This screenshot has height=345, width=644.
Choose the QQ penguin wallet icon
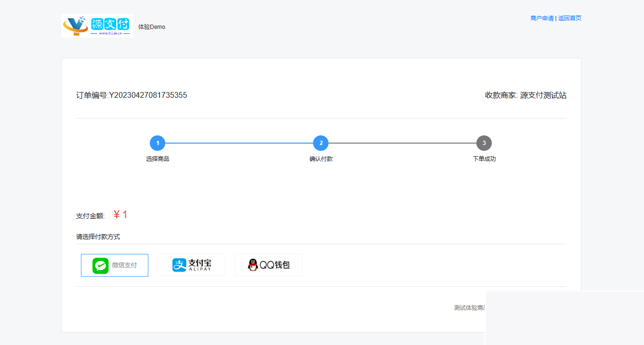coord(253,265)
